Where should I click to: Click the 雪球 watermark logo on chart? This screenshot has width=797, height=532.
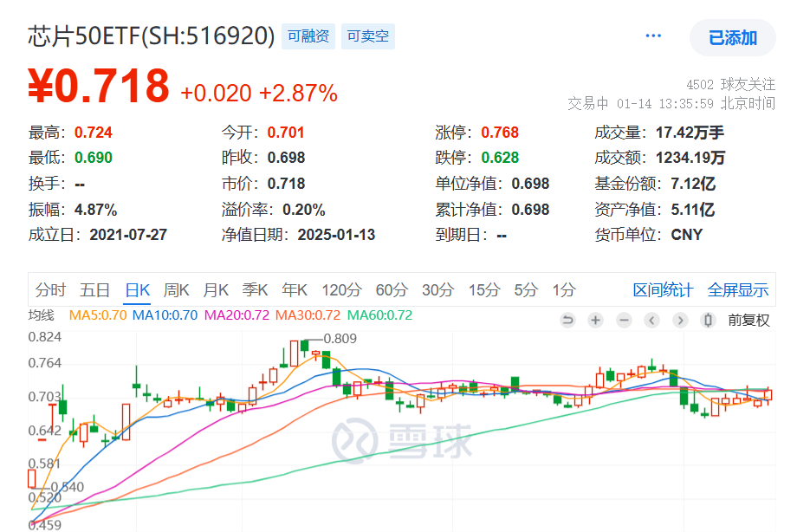tap(404, 439)
